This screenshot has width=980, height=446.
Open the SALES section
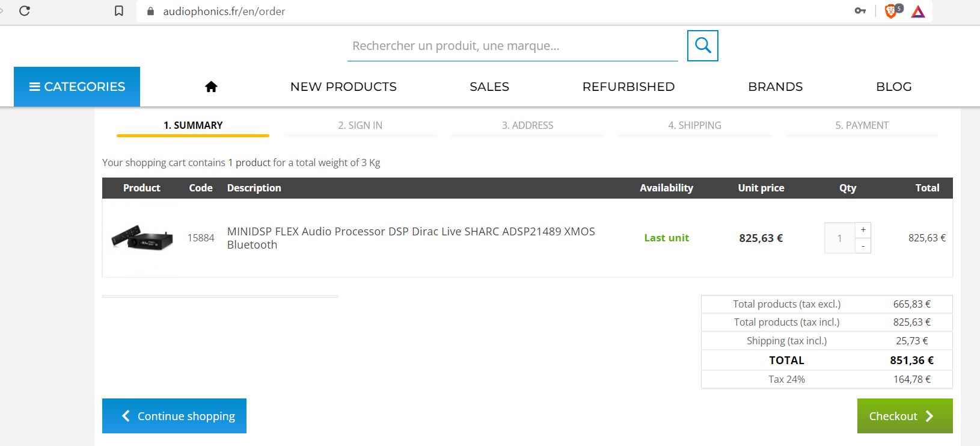(x=489, y=87)
